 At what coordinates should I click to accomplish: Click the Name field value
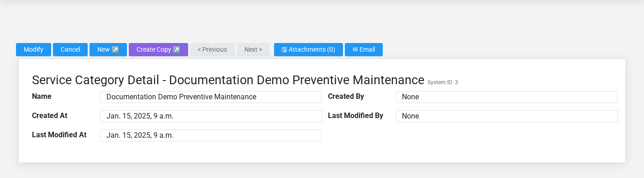point(211,97)
